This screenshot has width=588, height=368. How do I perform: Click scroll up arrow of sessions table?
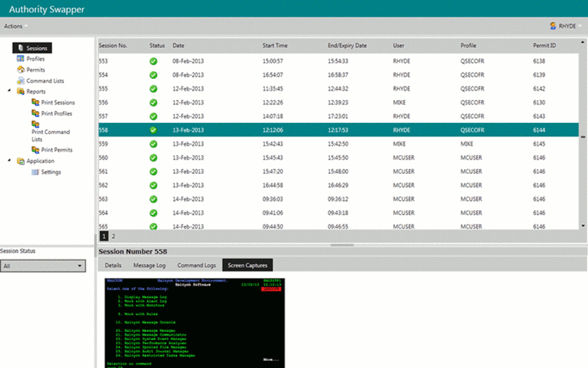pos(583,42)
